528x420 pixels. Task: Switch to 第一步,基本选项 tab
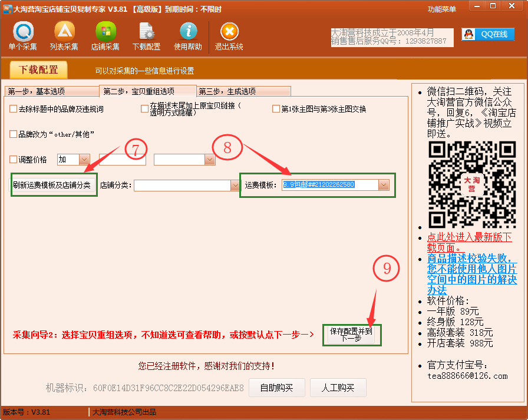pyautogui.click(x=52, y=91)
